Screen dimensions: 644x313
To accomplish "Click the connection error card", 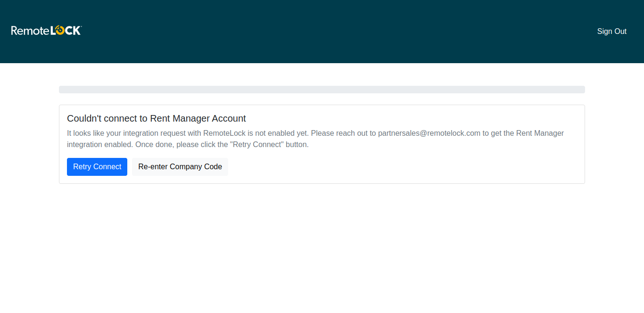I will (322, 144).
